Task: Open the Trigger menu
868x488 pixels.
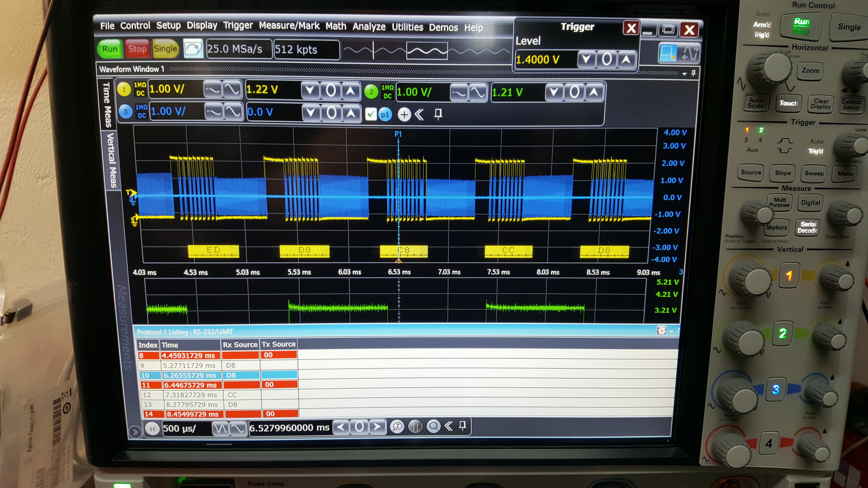Action: pos(238,26)
